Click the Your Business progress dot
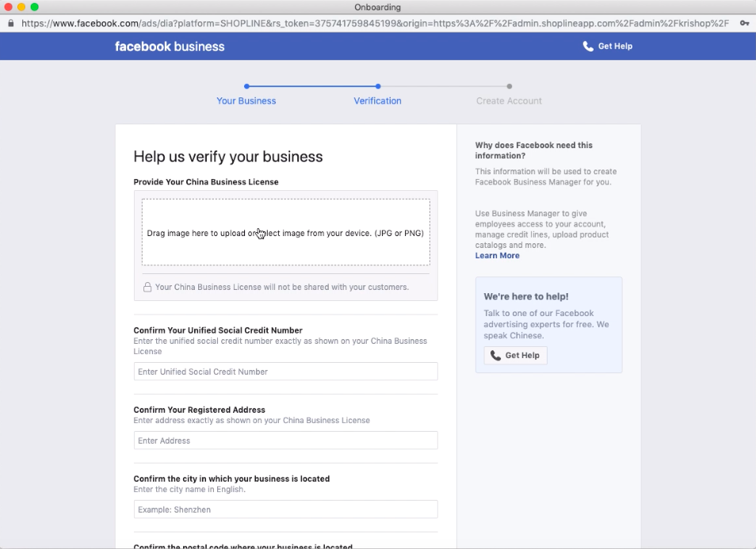756x549 pixels. (x=247, y=86)
